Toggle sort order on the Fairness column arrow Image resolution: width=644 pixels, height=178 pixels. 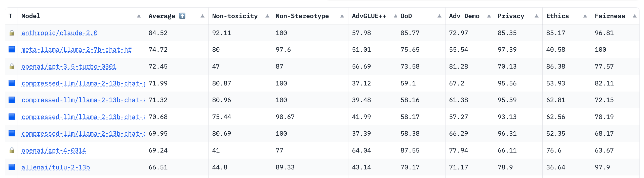click(635, 16)
